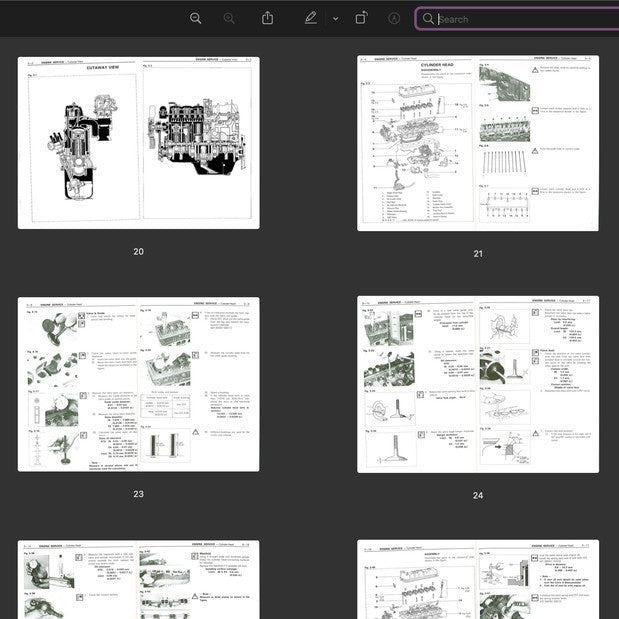The height and width of the screenshot is (619, 619).
Task: Select page 20 cutaway view thumbnail
Action: 138,142
